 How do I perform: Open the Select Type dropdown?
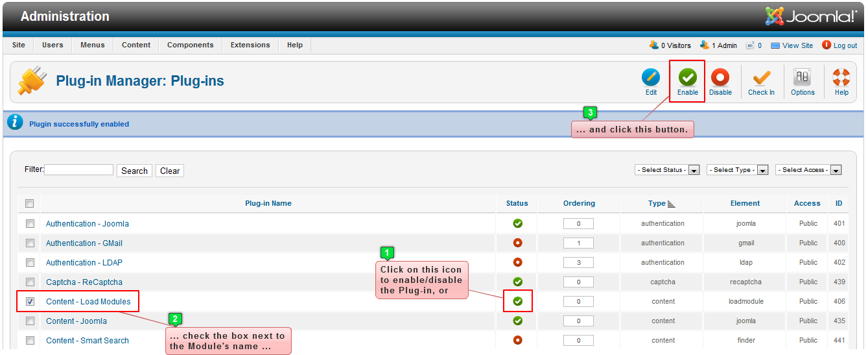(738, 170)
